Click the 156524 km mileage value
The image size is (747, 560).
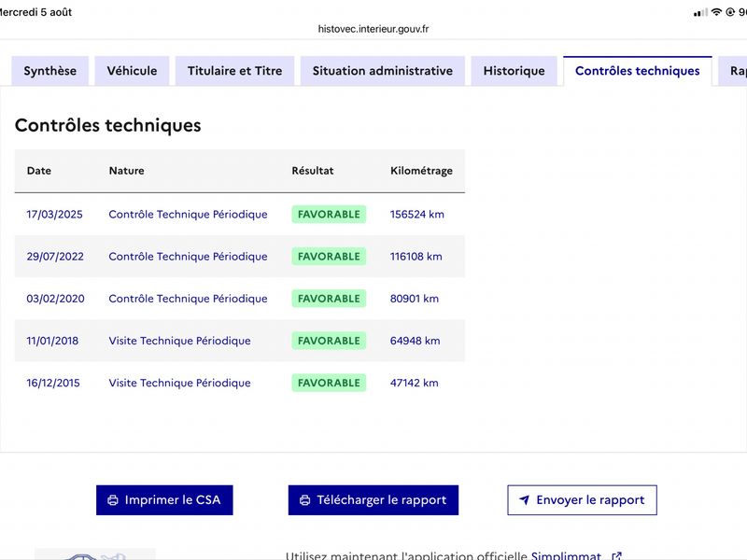pyautogui.click(x=417, y=215)
